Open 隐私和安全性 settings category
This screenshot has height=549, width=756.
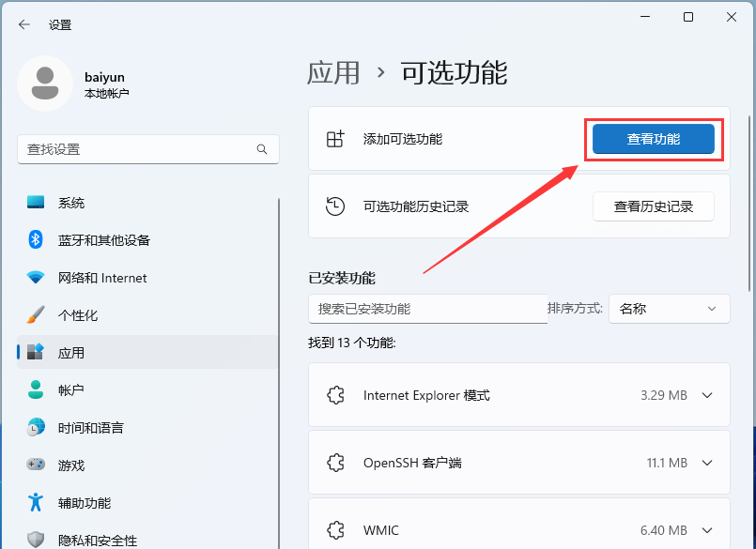point(147,540)
